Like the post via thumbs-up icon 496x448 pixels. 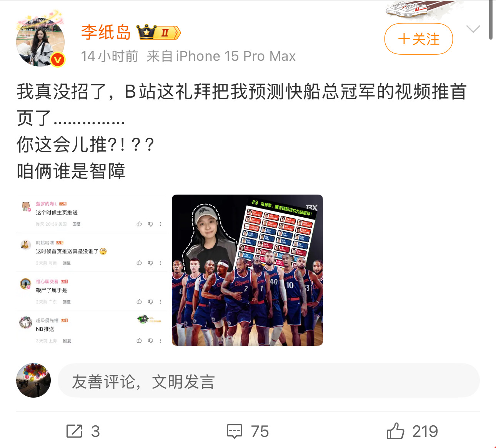395,431
